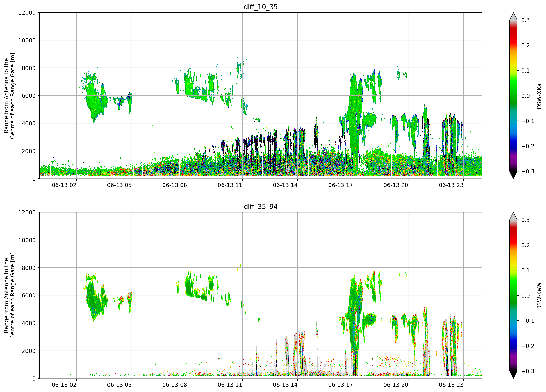Click the 06-13 11 time label under diff_10_35
The height and width of the screenshot is (392, 546).
point(230,185)
